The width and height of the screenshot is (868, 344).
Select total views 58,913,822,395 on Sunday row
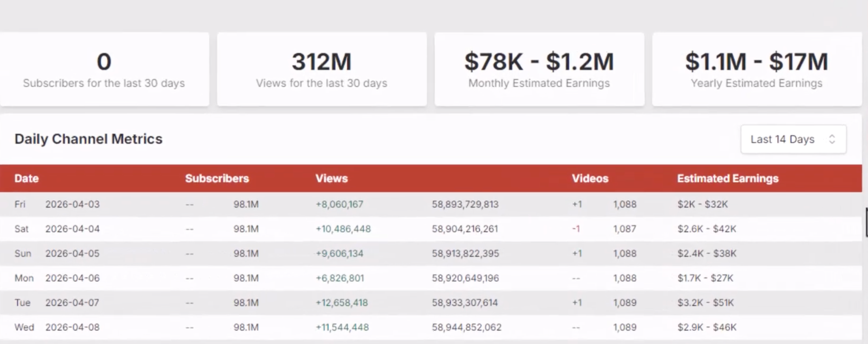pyautogui.click(x=466, y=253)
